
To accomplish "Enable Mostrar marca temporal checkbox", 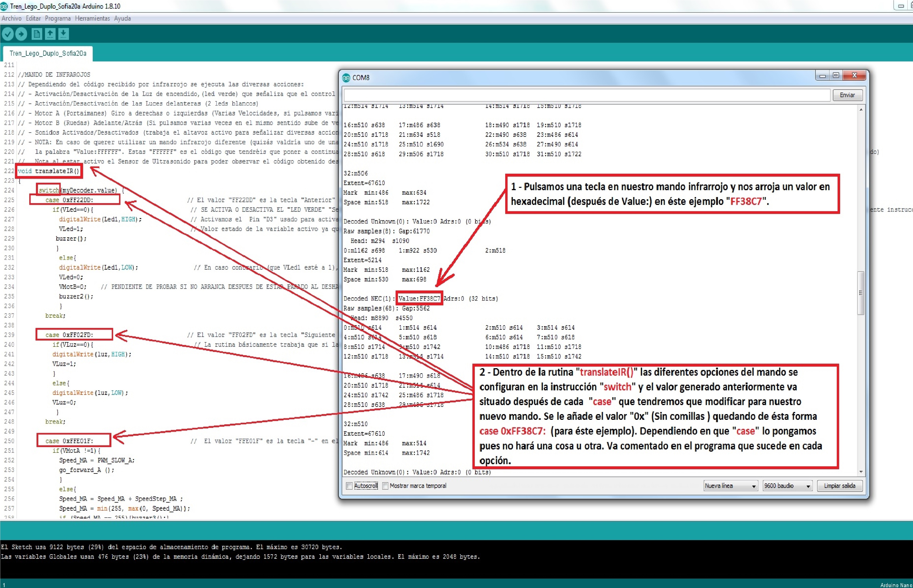I will click(385, 486).
